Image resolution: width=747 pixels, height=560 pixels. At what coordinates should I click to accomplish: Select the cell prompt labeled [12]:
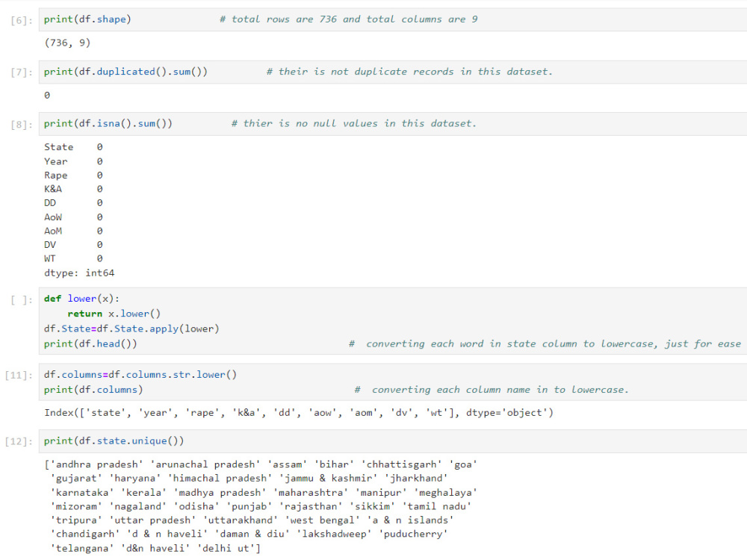tap(19, 441)
